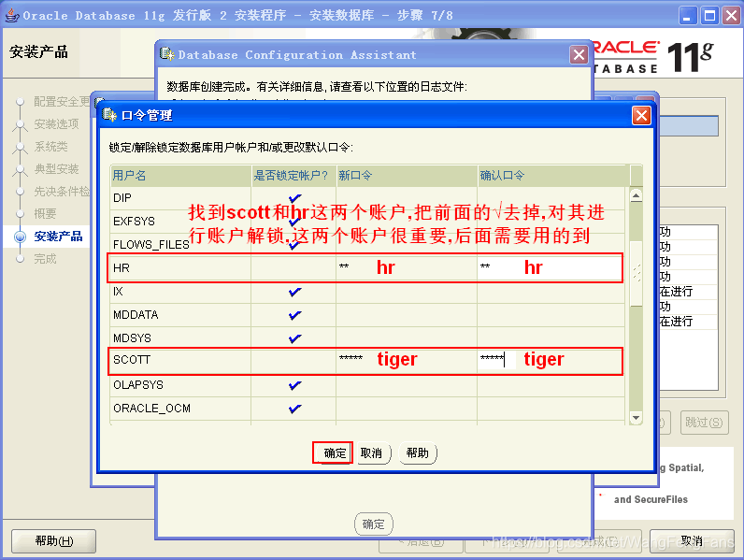Select the SCOTT user name cell
This screenshot has width=744, height=560.
tap(180, 361)
